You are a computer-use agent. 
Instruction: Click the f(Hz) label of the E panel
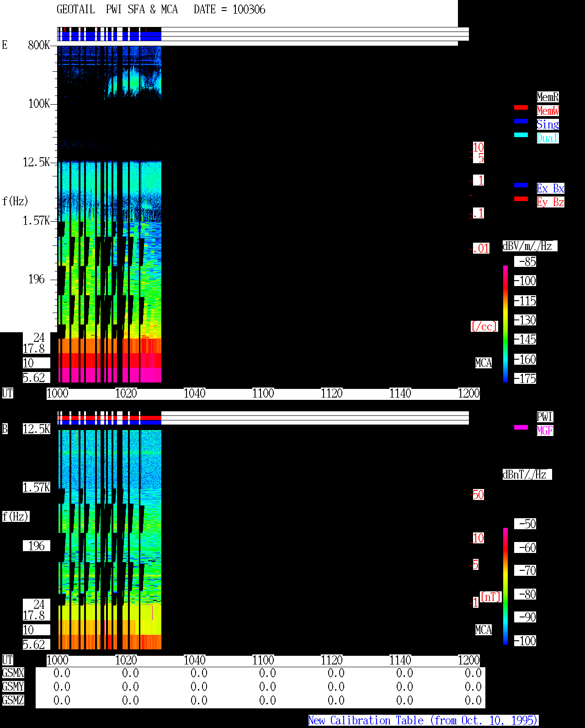tap(15, 201)
